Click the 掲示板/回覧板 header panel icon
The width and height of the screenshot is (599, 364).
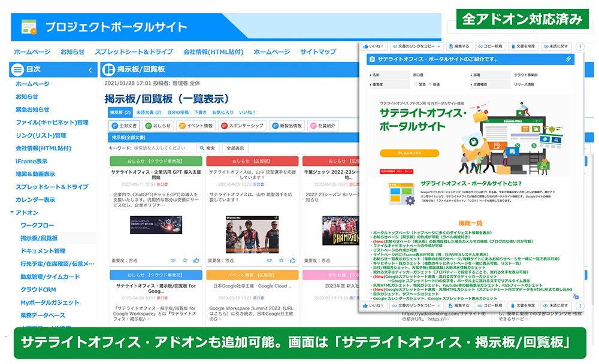pyautogui.click(x=109, y=69)
